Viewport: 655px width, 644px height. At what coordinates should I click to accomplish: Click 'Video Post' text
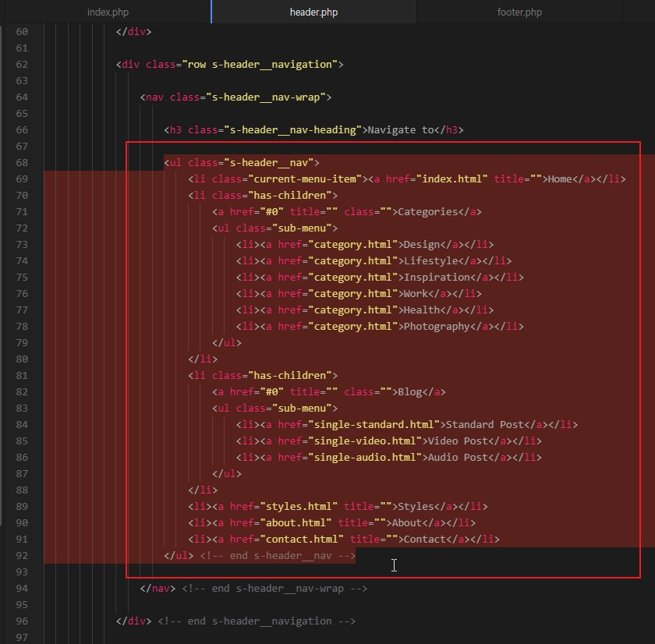tap(458, 441)
